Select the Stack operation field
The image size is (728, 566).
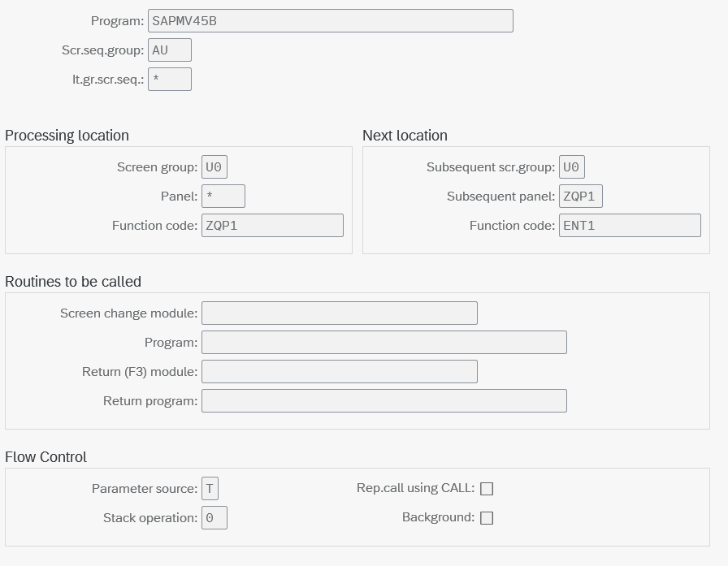click(214, 518)
